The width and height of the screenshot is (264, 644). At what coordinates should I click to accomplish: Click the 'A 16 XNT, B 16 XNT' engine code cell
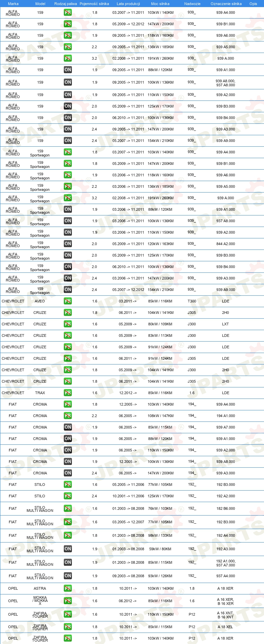[x=226, y=615]
